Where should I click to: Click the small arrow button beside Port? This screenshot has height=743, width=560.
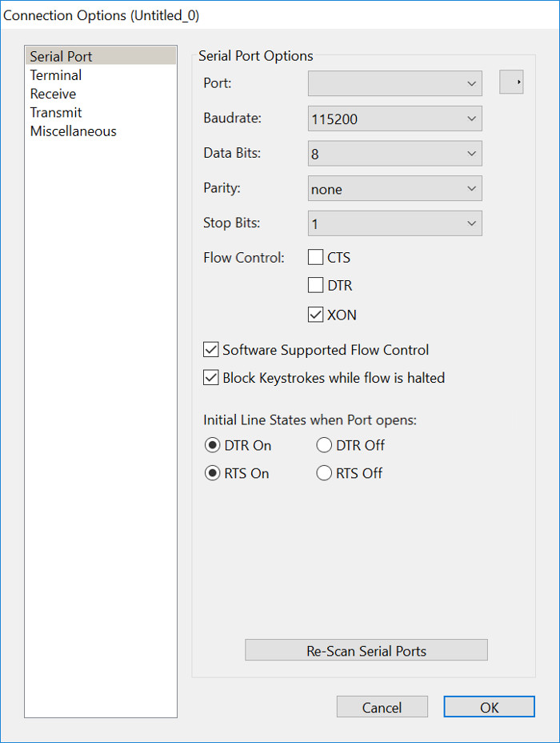tap(511, 82)
